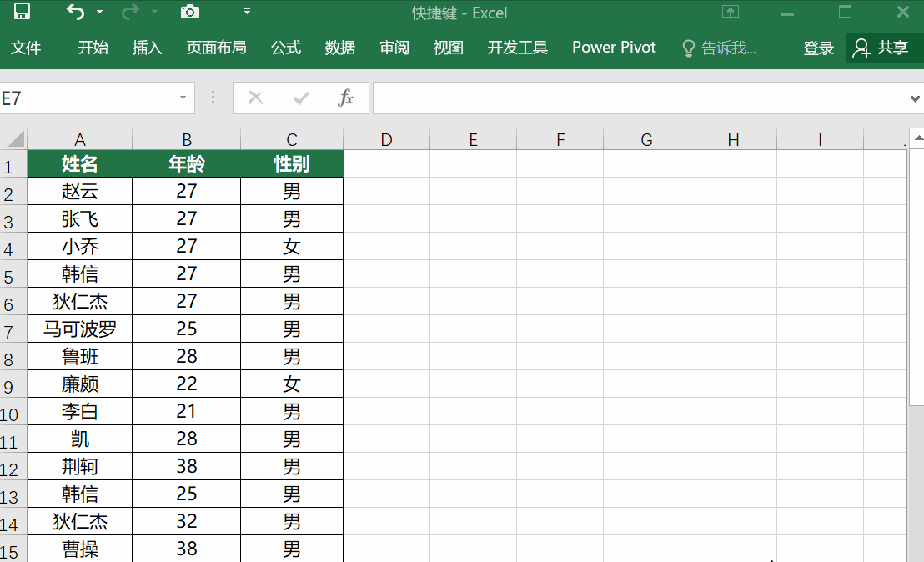Click inside the formula bar input
The width and height of the screenshot is (924, 562).
(x=640, y=98)
